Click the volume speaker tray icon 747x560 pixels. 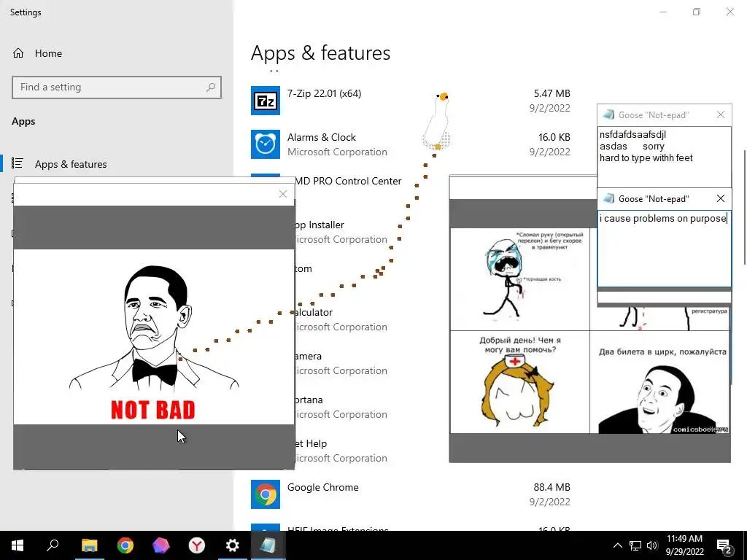(x=652, y=545)
